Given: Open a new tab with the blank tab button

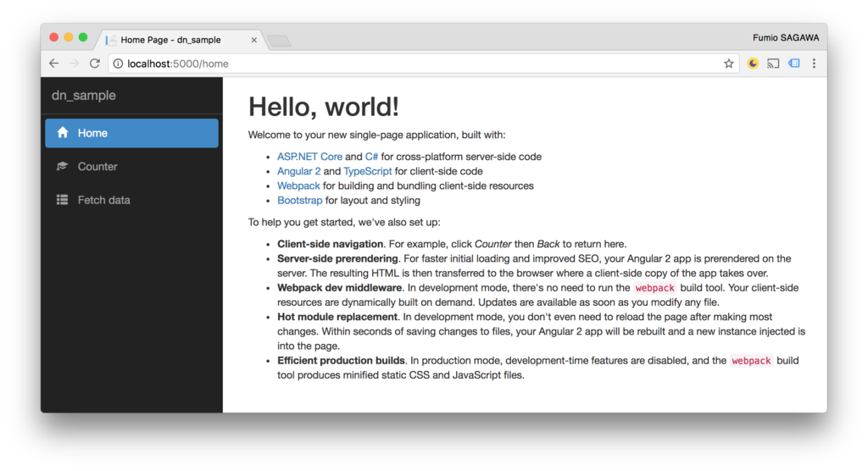Looking at the screenshot, I should pyautogui.click(x=279, y=41).
